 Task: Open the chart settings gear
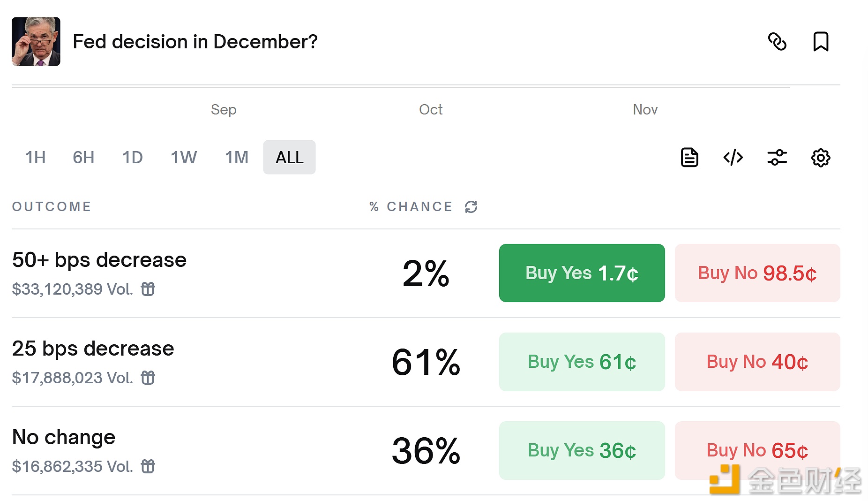click(x=820, y=158)
